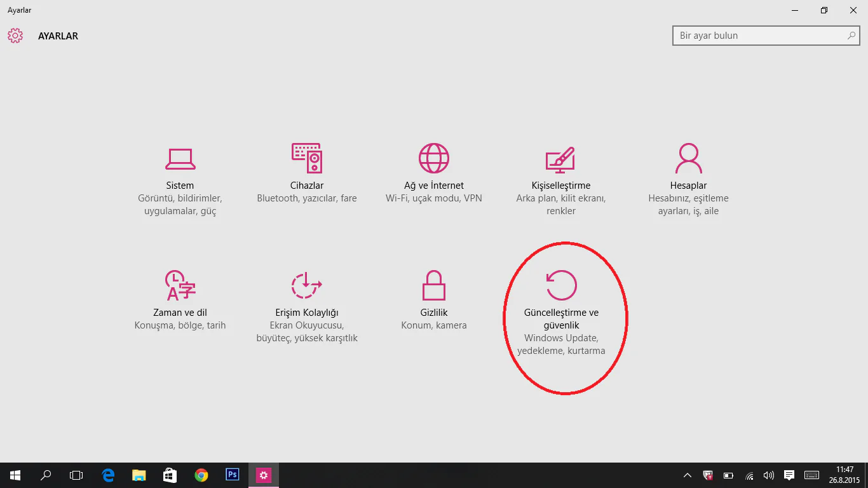Click the 'Bir ayar bulun' search field
This screenshot has width=868, height=488.
[x=759, y=36]
